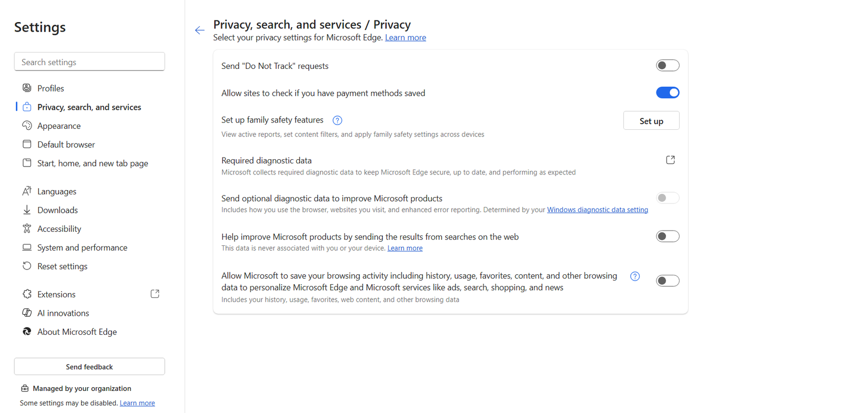
Task: Open Accessibility settings via its icon
Action: [27, 229]
